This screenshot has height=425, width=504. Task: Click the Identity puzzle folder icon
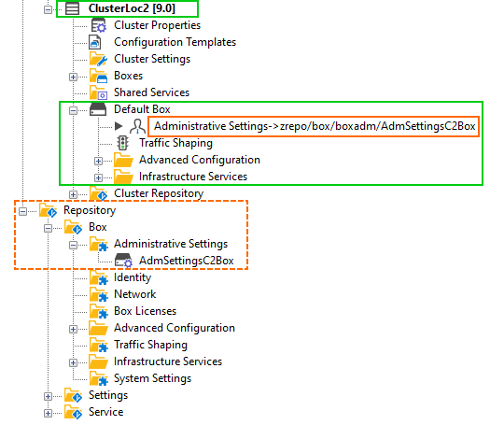(x=98, y=277)
